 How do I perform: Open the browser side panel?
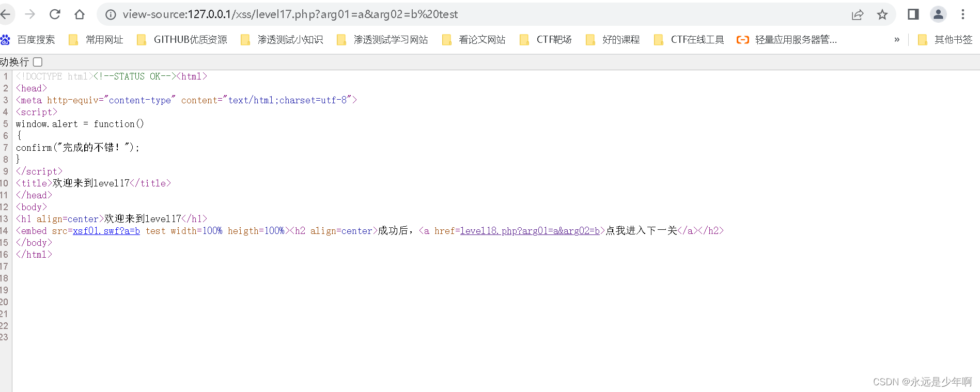pyautogui.click(x=913, y=14)
